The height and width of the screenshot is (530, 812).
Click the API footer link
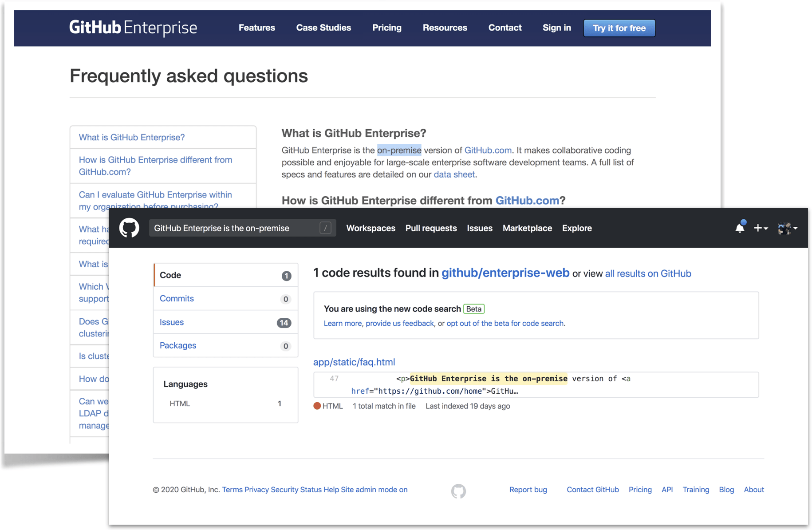tap(667, 490)
